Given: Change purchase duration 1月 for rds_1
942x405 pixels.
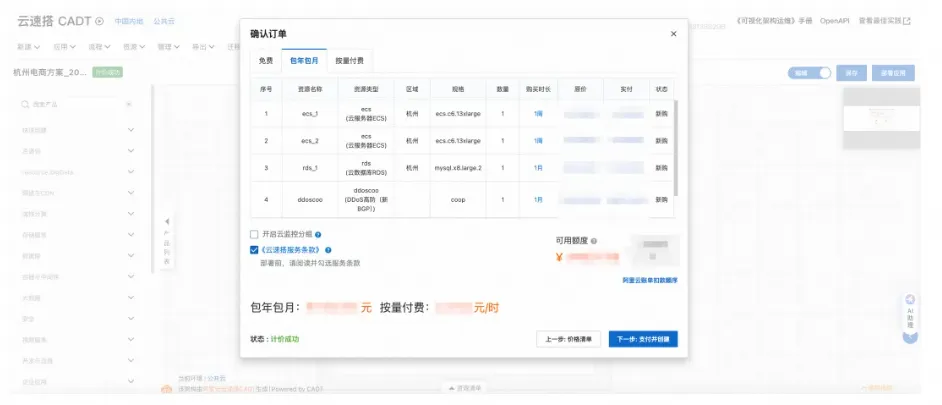Looking at the screenshot, I should [x=538, y=168].
